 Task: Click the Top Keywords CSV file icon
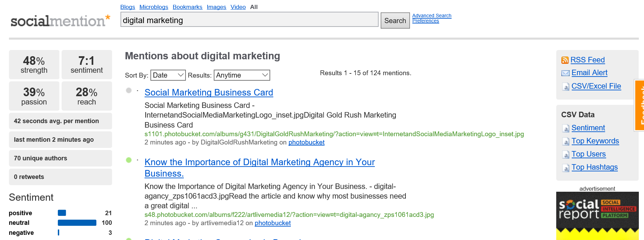[566, 142]
